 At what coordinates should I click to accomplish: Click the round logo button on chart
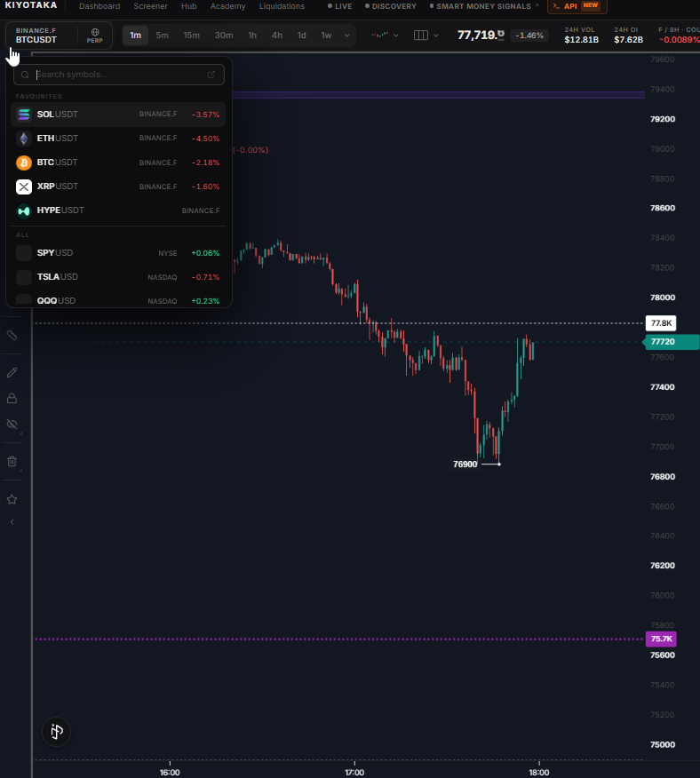[57, 731]
